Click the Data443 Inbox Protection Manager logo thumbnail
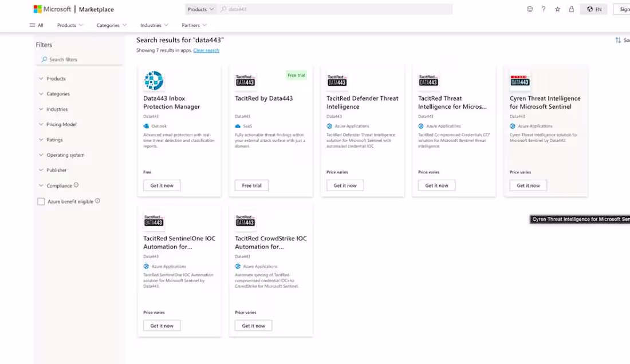The width and height of the screenshot is (630, 364). (153, 80)
